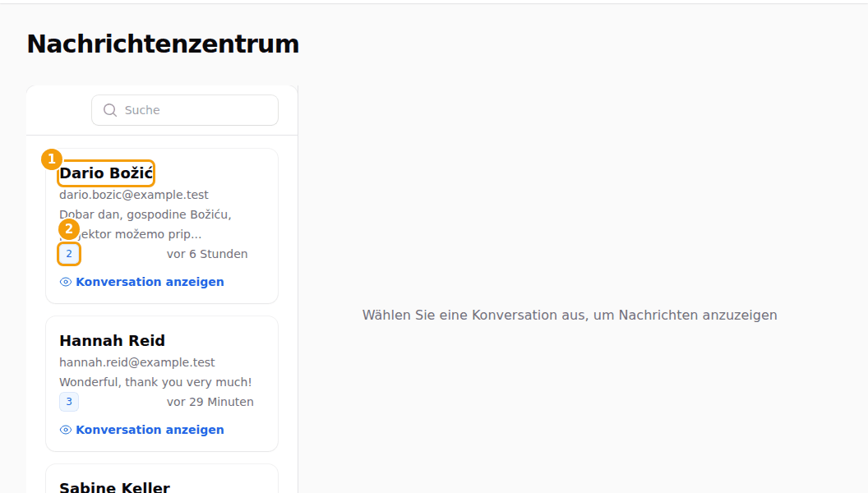
Task: Click the magnifier icon in the Suche field
Action: click(110, 110)
